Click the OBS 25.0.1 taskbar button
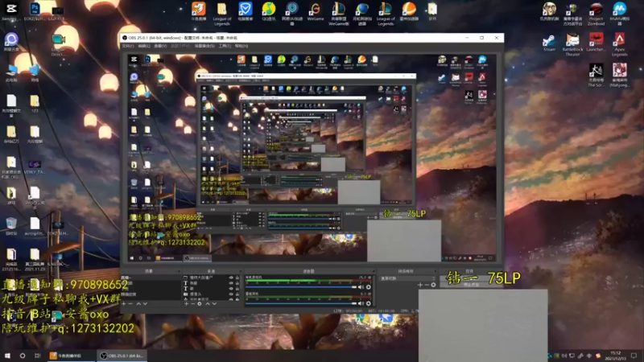 tap(122, 356)
